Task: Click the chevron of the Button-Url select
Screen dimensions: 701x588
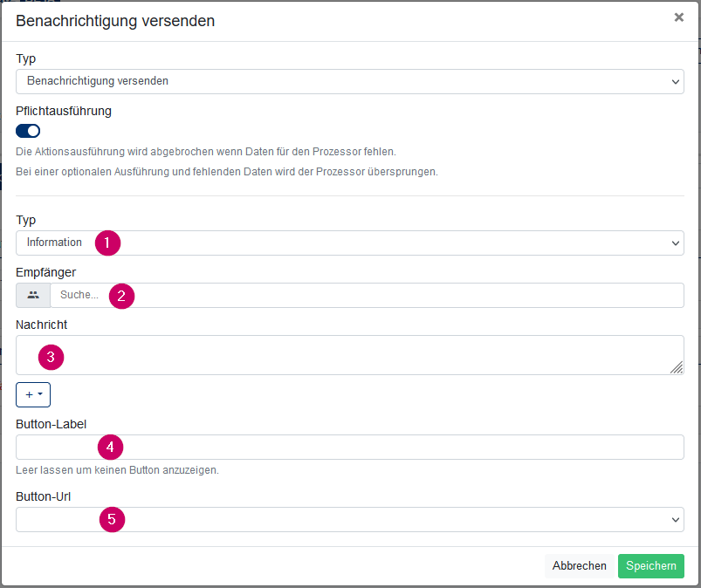Action: 675,520
